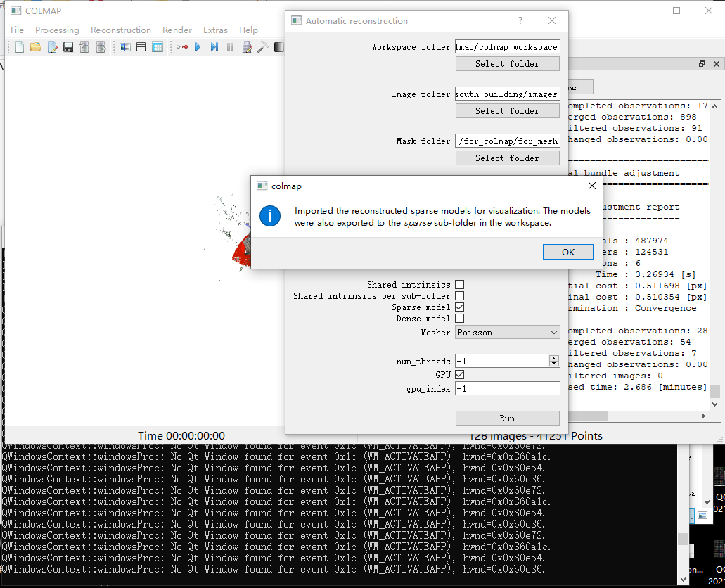This screenshot has width=725, height=588.
Task: Toggle the Shared intrinsics checkbox
Action: (460, 285)
